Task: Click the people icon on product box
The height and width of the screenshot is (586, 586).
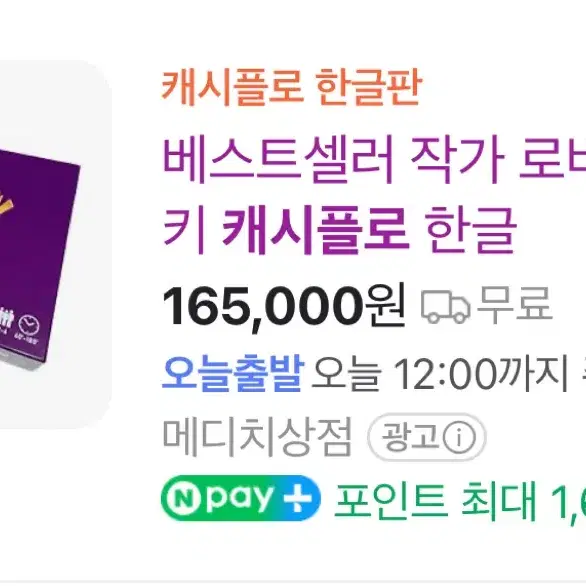Action: point(7,320)
